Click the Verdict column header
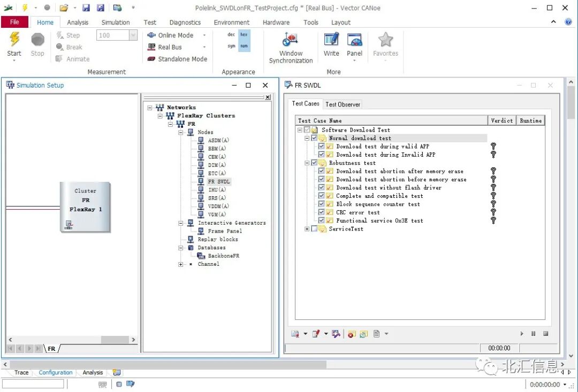Viewport: 578px width, 392px height. pyautogui.click(x=501, y=120)
